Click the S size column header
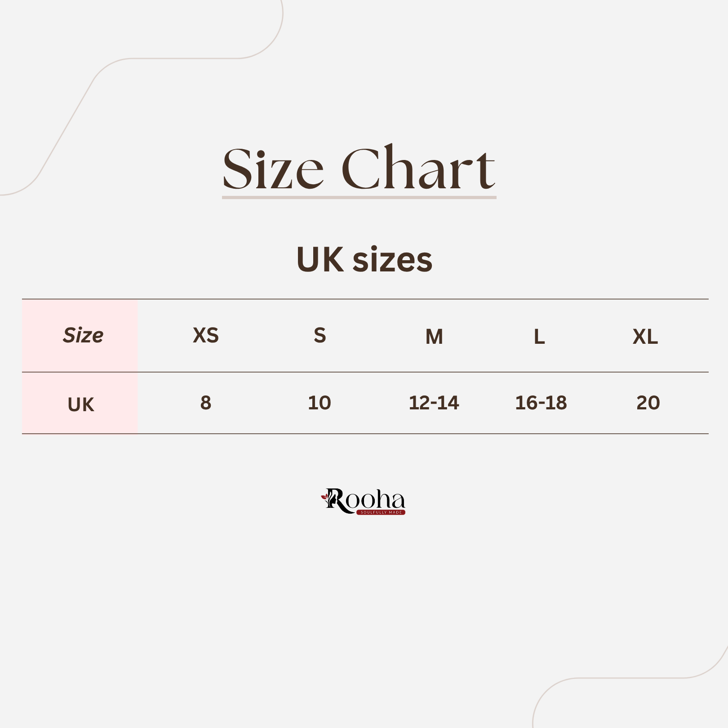 pyautogui.click(x=320, y=335)
